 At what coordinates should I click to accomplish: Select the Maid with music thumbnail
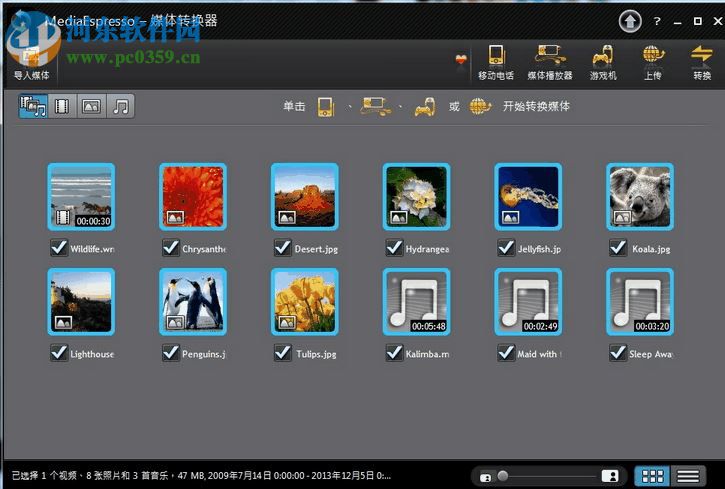point(528,301)
